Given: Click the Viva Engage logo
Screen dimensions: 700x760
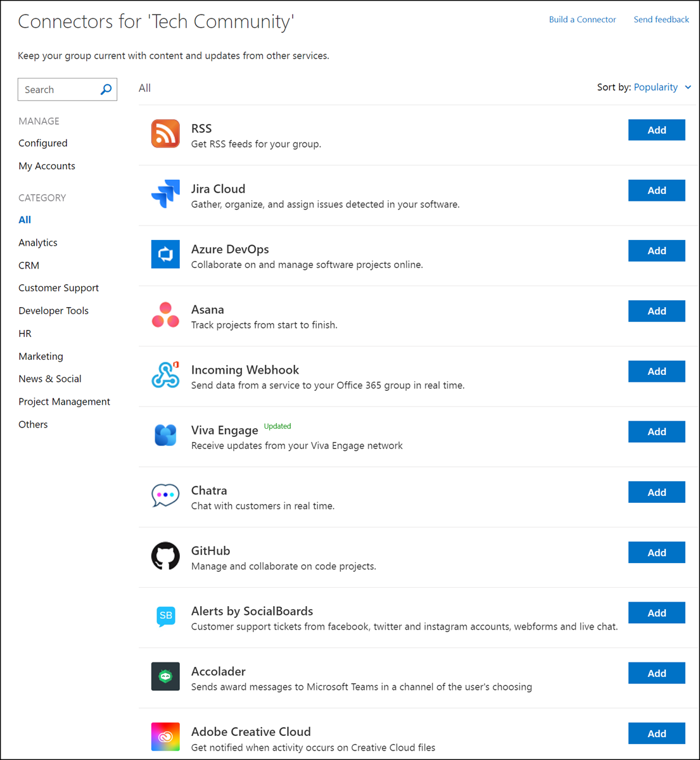Looking at the screenshot, I should [165, 435].
